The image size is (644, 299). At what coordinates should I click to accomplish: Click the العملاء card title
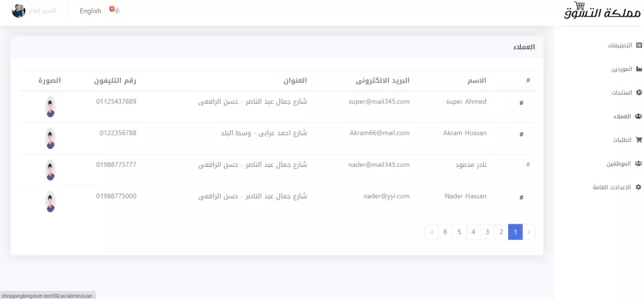point(524,47)
